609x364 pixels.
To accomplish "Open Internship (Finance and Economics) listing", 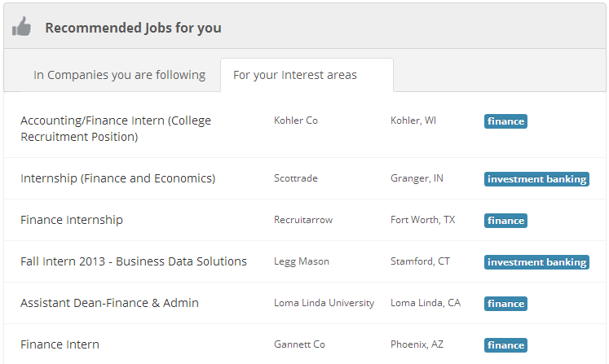I will pos(117,178).
